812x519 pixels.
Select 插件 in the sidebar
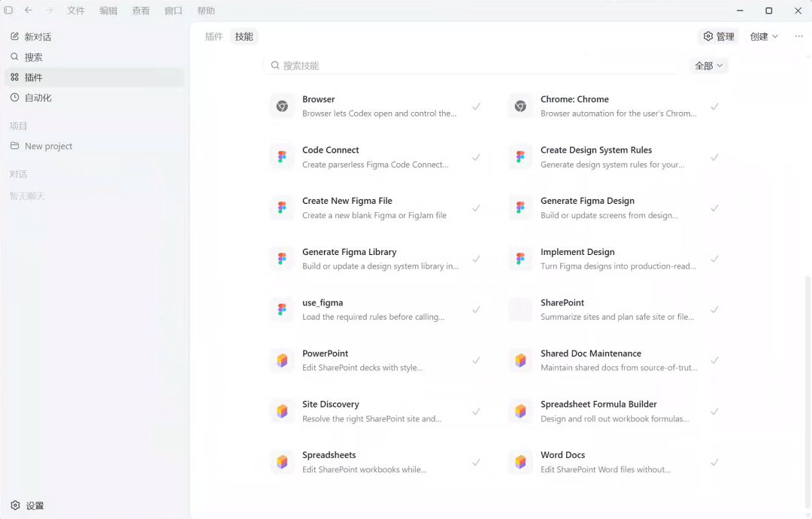click(x=94, y=77)
